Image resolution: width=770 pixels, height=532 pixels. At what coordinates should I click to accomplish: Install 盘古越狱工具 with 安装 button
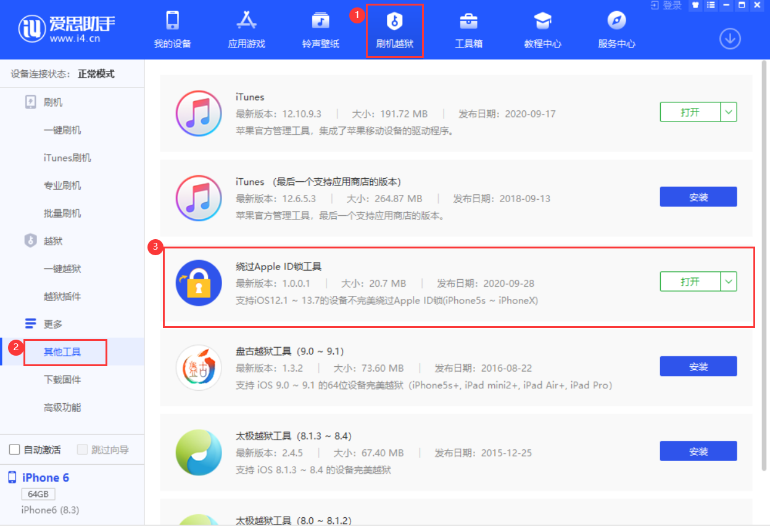698,366
